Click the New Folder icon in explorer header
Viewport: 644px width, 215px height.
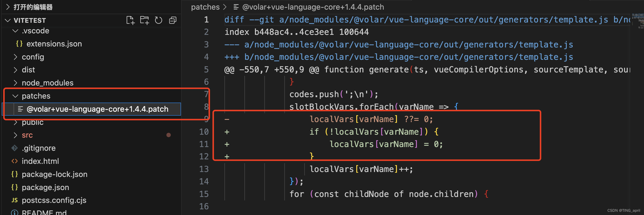coord(144,20)
